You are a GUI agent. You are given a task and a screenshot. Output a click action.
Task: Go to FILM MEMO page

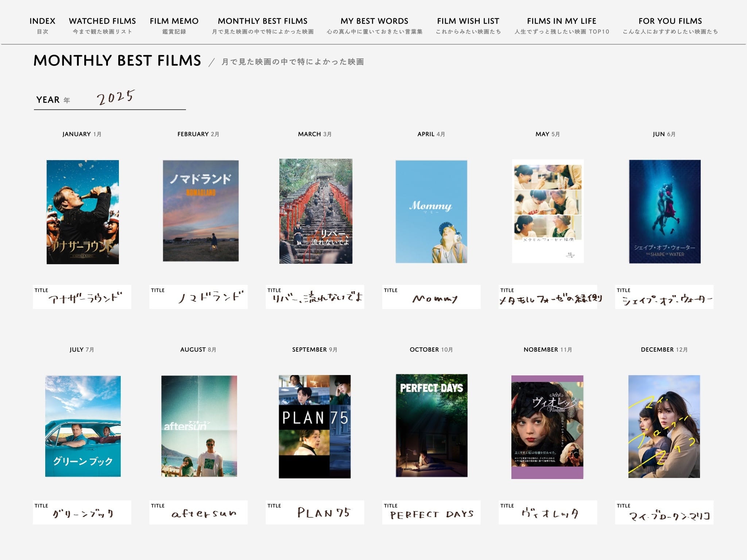(174, 25)
